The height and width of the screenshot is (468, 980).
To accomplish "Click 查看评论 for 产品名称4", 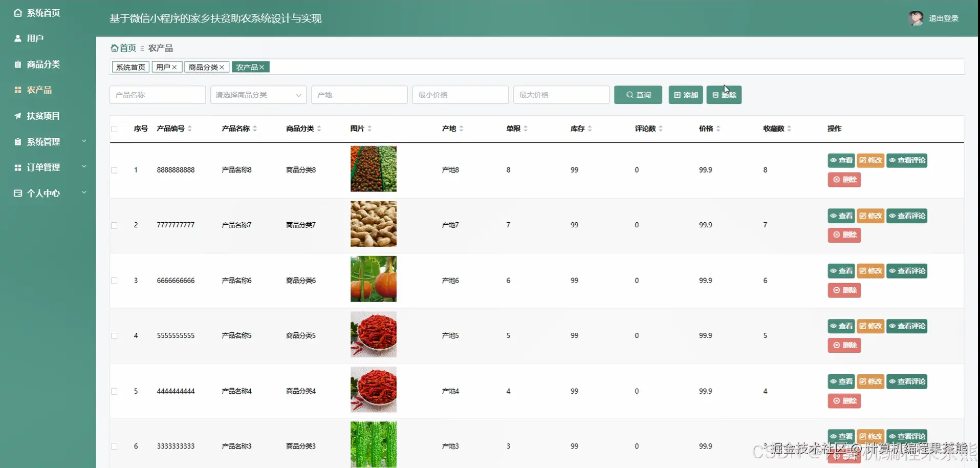I will pos(907,381).
